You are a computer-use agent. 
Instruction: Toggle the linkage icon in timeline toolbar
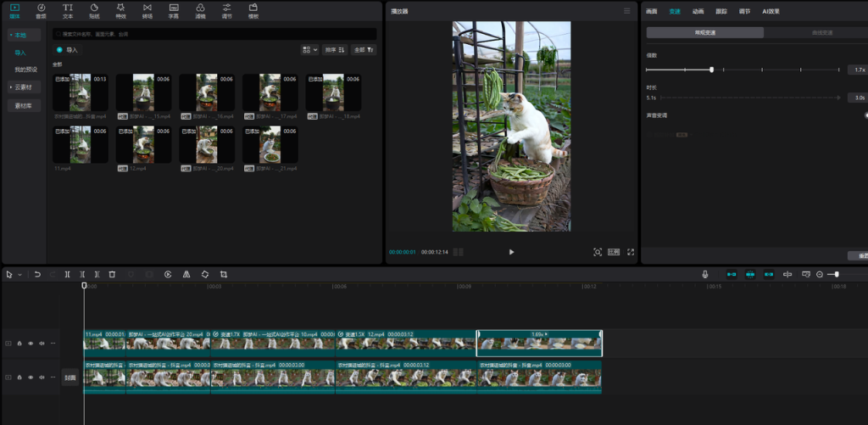[769, 274]
